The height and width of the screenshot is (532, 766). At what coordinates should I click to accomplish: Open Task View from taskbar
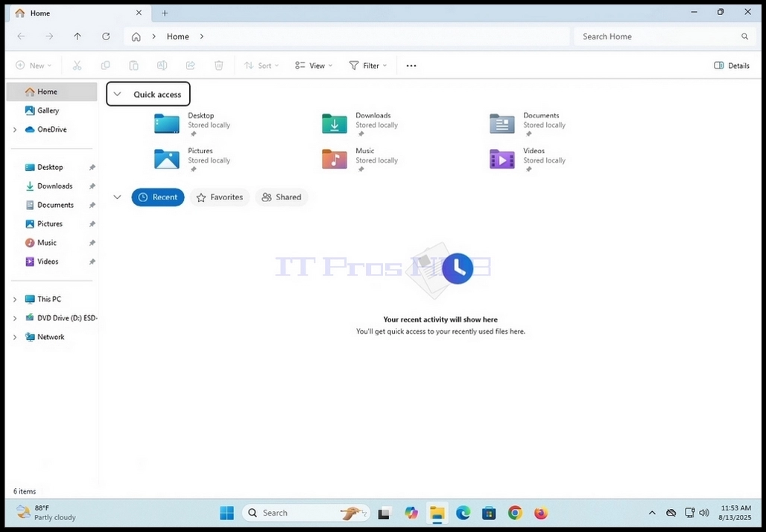click(385, 513)
